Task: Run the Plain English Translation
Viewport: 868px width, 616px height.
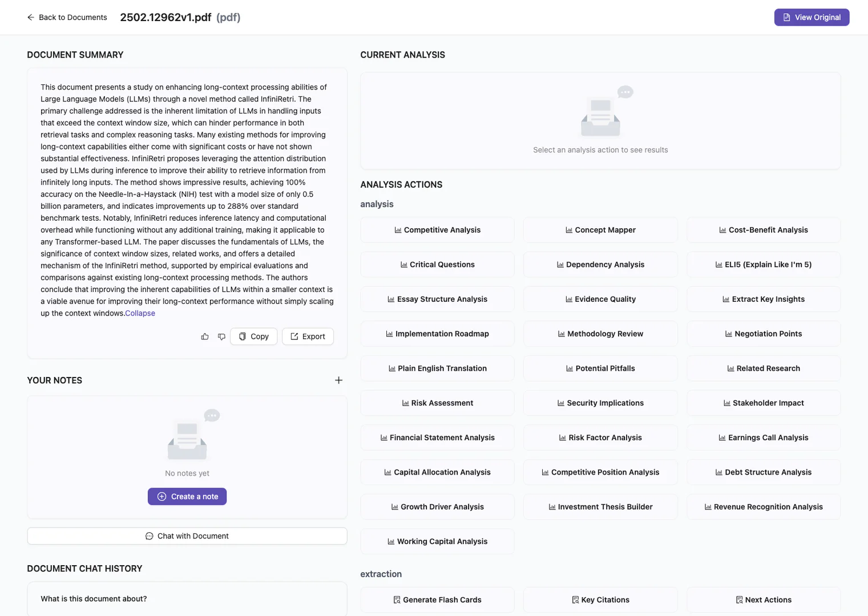Action: click(437, 368)
